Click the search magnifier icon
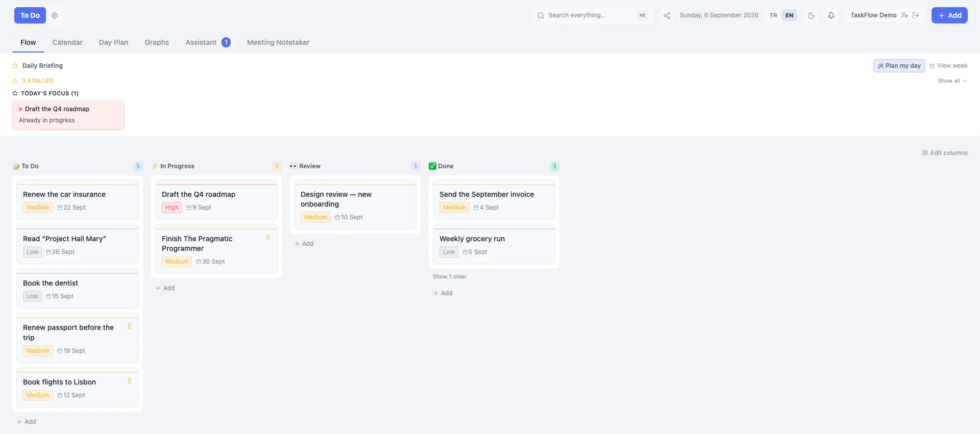The height and width of the screenshot is (434, 980). (x=541, y=15)
